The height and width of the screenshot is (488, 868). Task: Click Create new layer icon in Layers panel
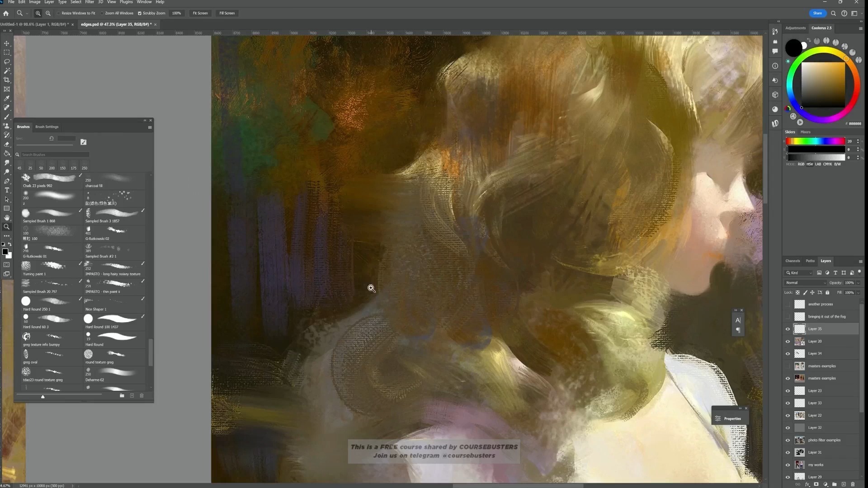[844, 484]
